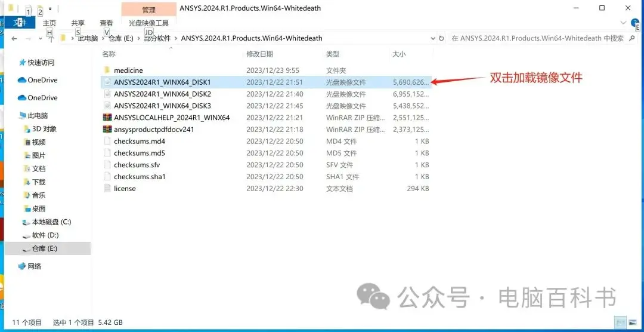Select the ansysproductpdfdocv241 archive icon
This screenshot has height=332, width=644.
(x=107, y=129)
